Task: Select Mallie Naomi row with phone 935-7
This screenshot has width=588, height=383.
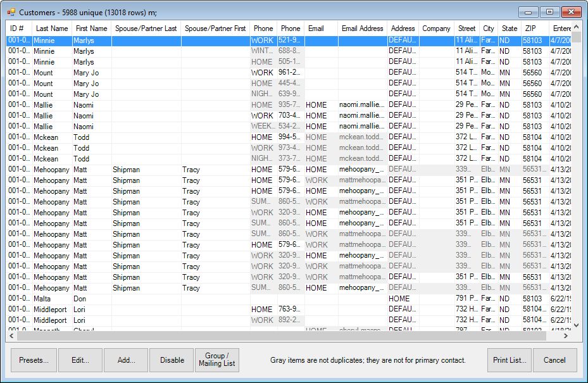Action: click(x=289, y=105)
